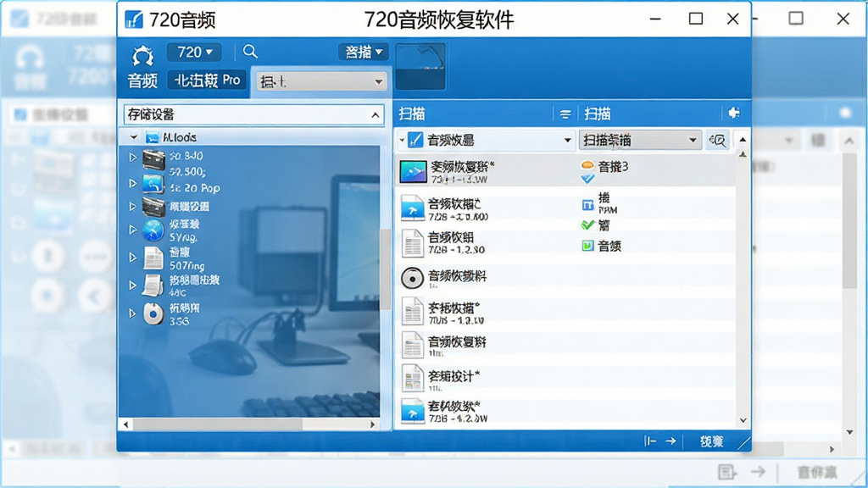Select the fifth file document icon

tap(413, 312)
